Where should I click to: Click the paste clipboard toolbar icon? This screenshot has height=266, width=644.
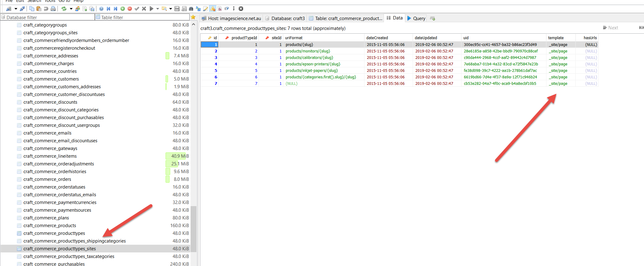click(x=39, y=9)
